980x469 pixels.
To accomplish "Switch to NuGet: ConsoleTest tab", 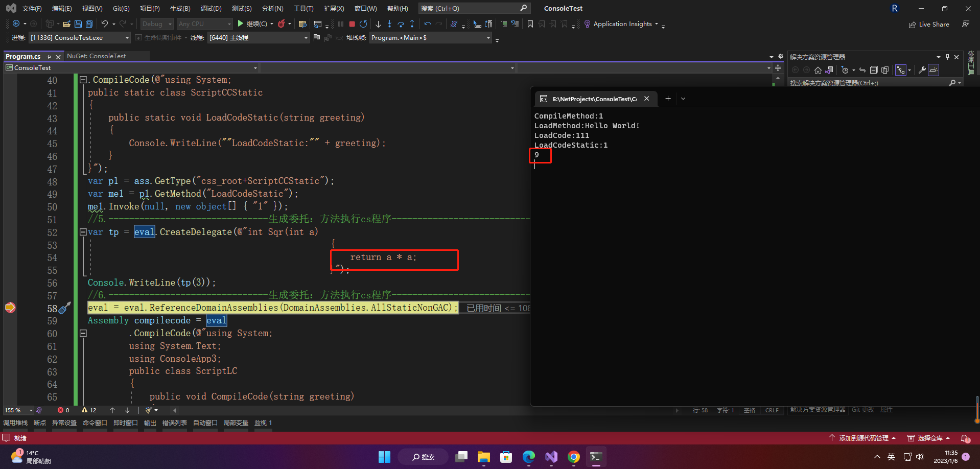I will (96, 56).
